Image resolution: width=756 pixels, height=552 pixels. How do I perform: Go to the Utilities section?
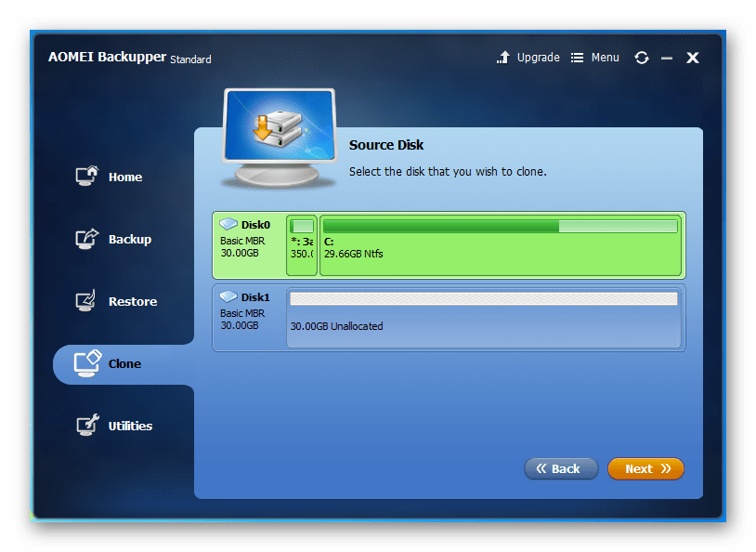[130, 426]
